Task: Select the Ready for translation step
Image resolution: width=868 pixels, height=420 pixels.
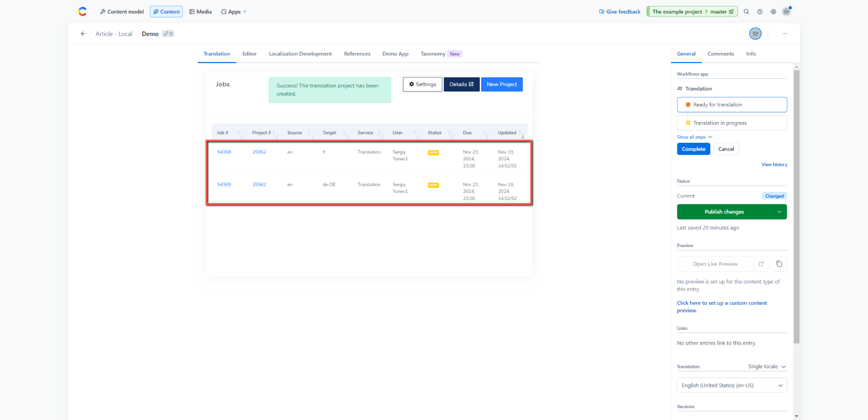Action: (x=732, y=105)
